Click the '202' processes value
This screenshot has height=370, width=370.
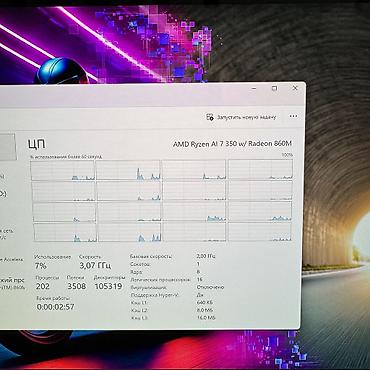coord(43,286)
